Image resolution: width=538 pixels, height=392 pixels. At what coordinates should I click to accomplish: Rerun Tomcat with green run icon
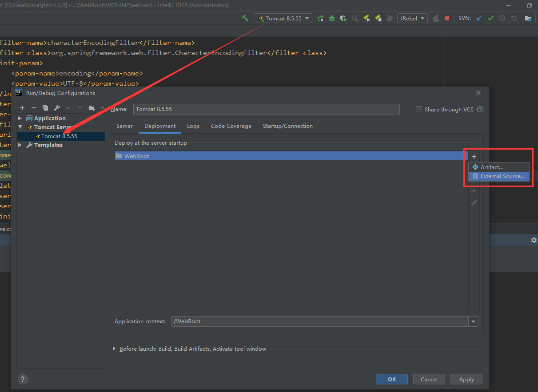(x=320, y=18)
